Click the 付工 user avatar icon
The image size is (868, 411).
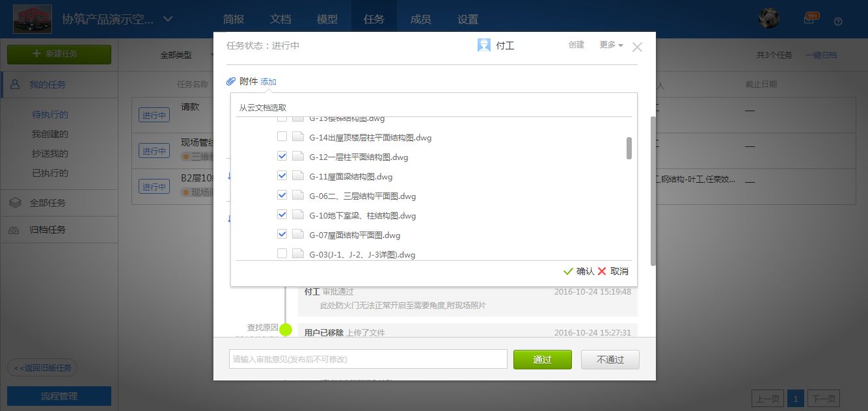point(483,46)
